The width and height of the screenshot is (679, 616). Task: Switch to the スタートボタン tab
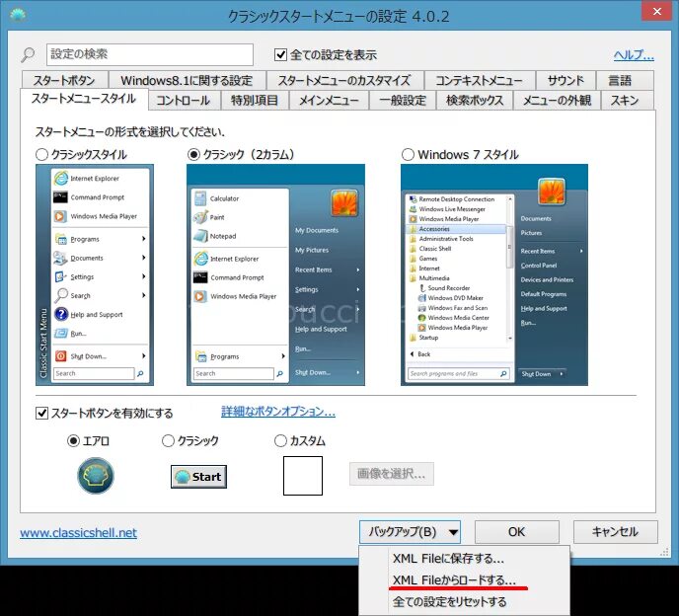click(x=64, y=80)
